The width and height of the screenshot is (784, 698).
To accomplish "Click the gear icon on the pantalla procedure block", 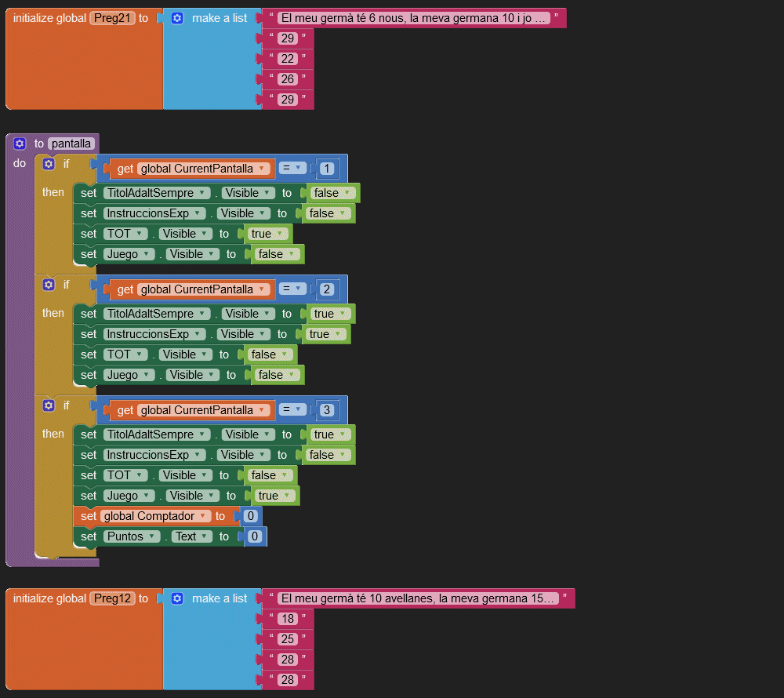I will [x=20, y=144].
